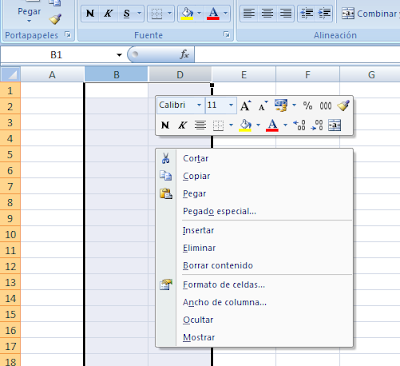This screenshot has height=366, width=400.
Task: Select the Format Painter brush in Portapapeles
Action: 55,19
